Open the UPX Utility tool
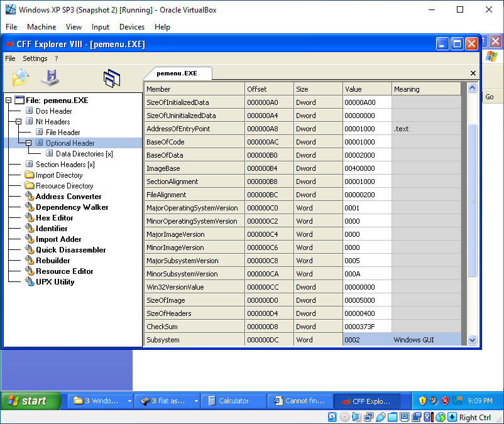The width and height of the screenshot is (504, 424). coord(55,281)
